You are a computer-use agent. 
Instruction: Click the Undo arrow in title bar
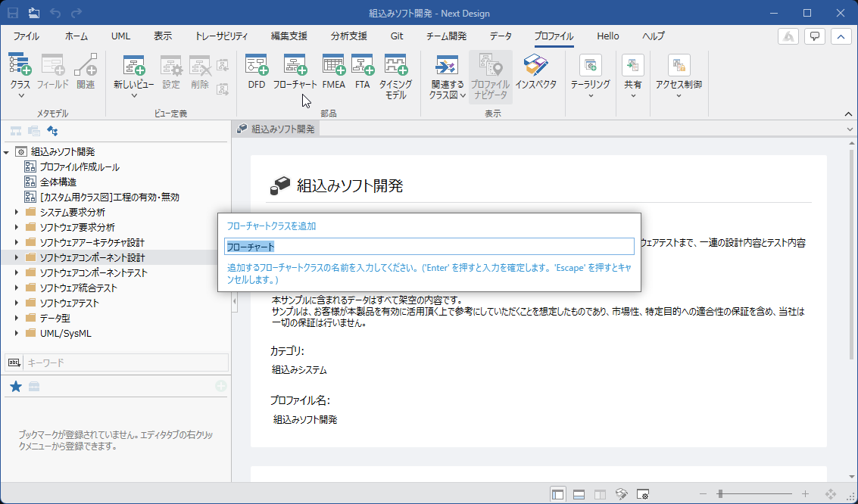click(x=55, y=13)
